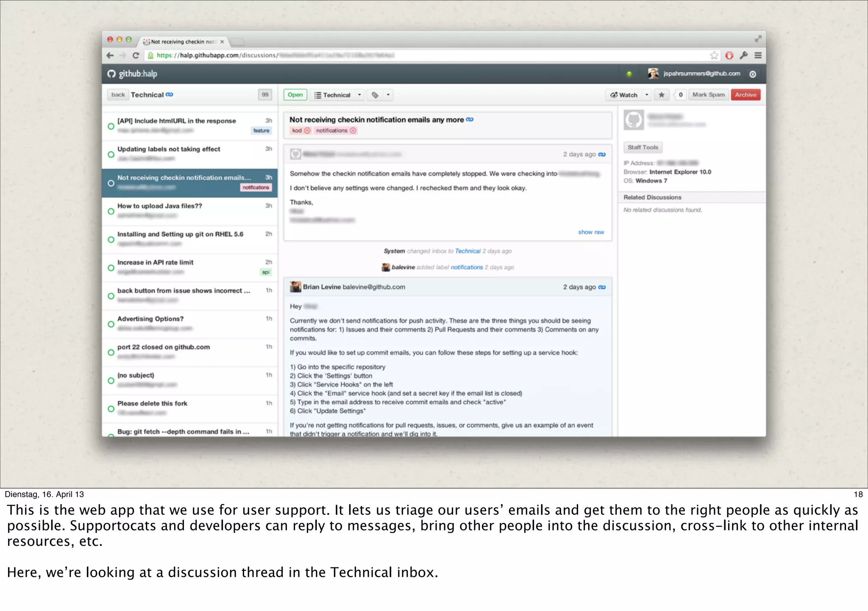Follow the Technical link in system log
Viewport: 868px width, 611px height.
click(x=467, y=251)
